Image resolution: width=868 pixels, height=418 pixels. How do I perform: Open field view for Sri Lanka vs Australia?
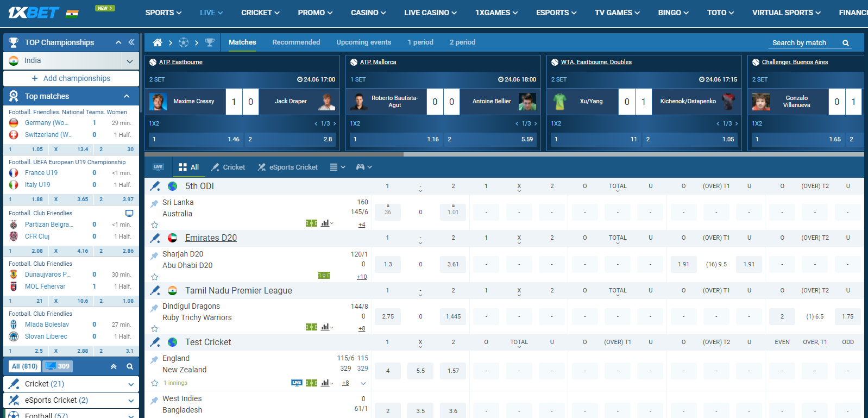(311, 223)
